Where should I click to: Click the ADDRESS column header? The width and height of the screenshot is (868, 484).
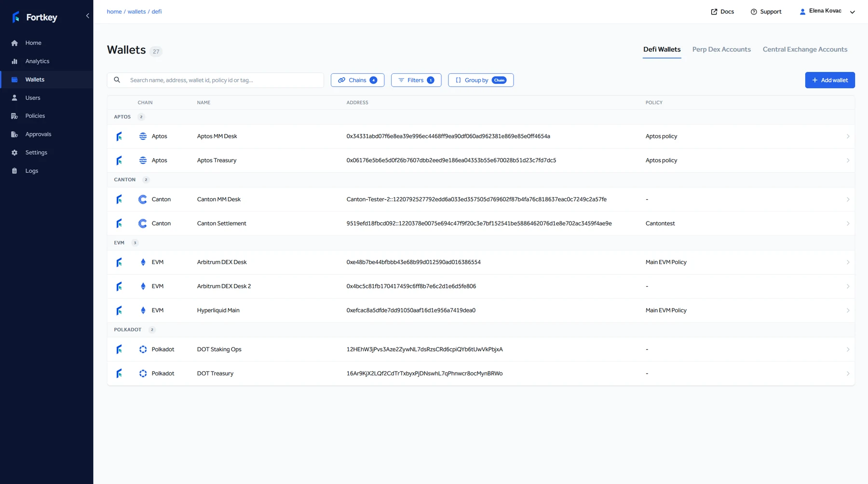(x=357, y=103)
